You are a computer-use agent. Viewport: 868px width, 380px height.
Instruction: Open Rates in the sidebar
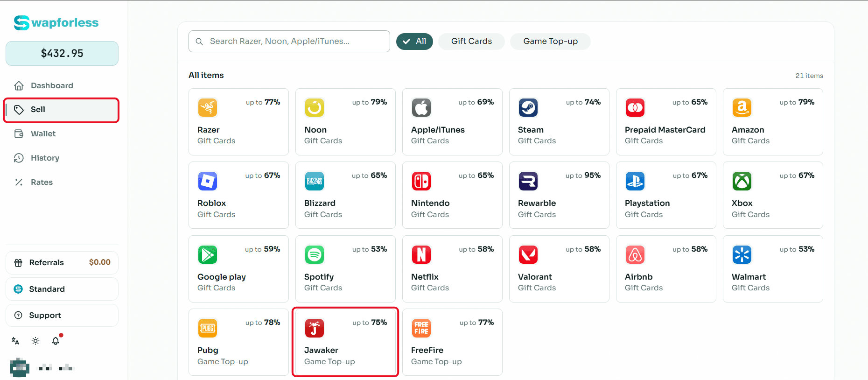click(x=62, y=183)
